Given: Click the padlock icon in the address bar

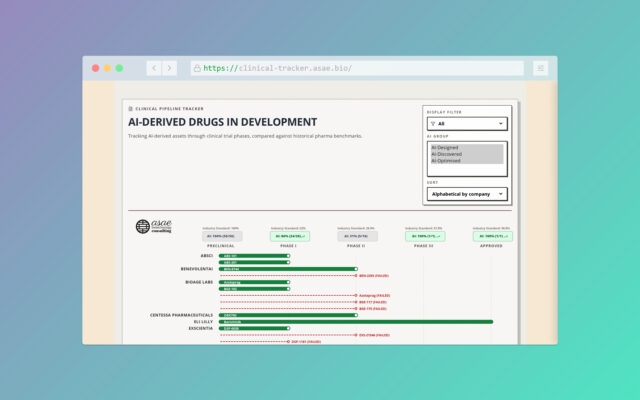Looking at the screenshot, I should pyautogui.click(x=197, y=68).
